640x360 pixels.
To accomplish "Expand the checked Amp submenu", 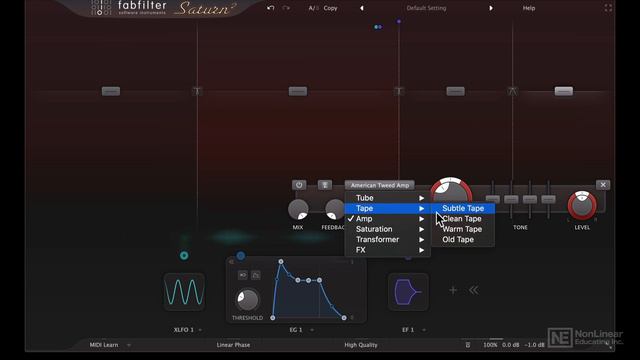I will click(x=388, y=219).
